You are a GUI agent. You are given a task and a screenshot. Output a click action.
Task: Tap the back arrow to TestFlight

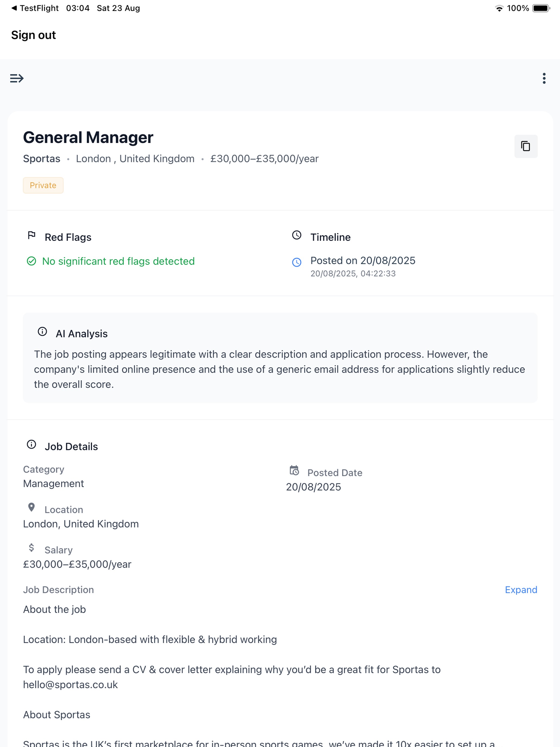14,8
